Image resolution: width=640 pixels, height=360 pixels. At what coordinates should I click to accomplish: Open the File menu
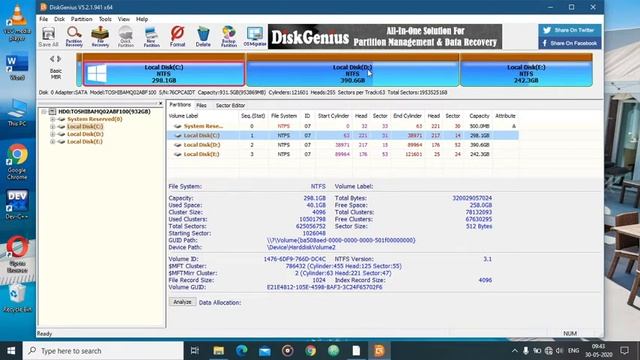click(43, 19)
